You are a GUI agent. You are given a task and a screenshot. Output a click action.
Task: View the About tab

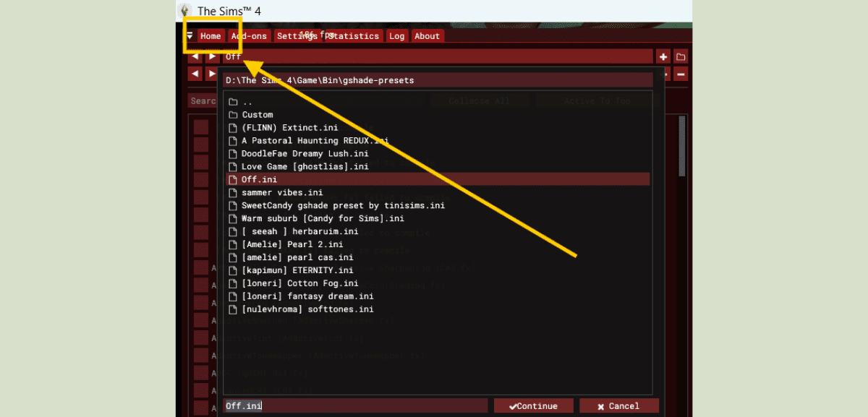427,36
